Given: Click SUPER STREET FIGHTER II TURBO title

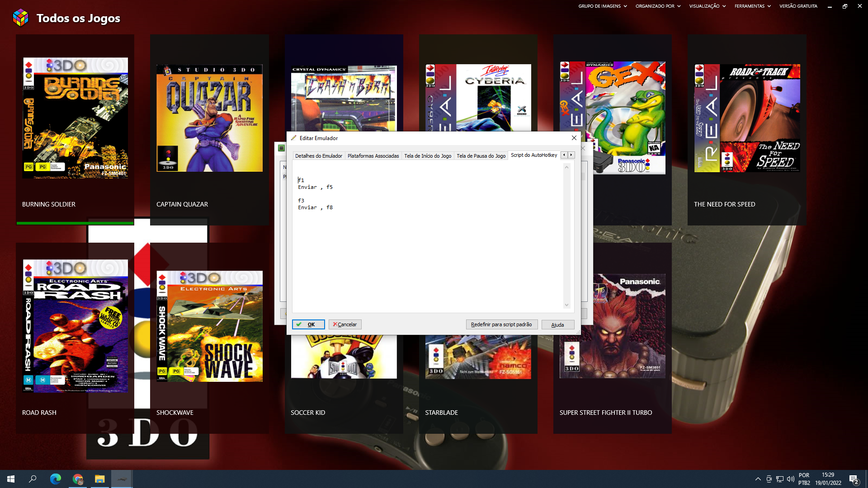Looking at the screenshot, I should [x=606, y=413].
